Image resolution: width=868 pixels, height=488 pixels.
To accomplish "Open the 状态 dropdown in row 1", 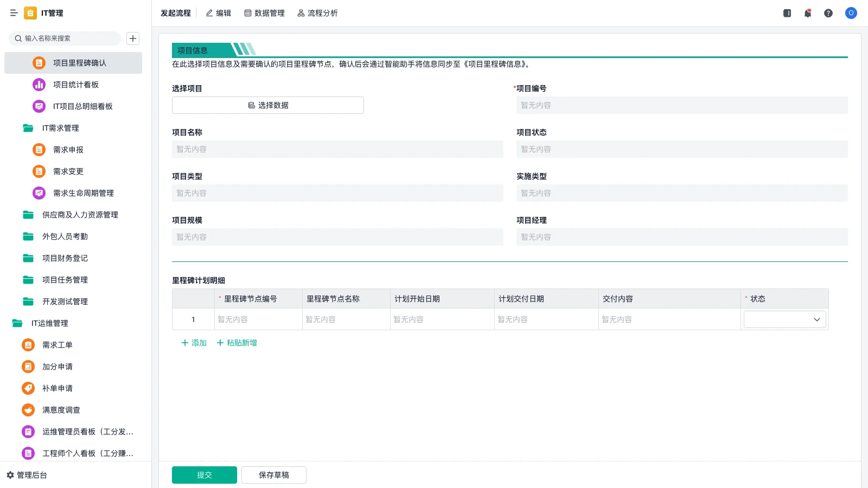I will 785,319.
